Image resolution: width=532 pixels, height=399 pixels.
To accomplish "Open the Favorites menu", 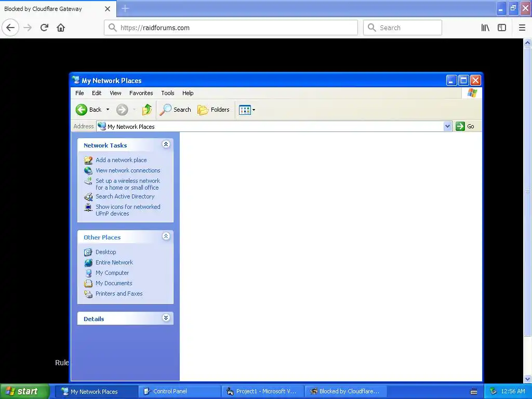I will (141, 93).
